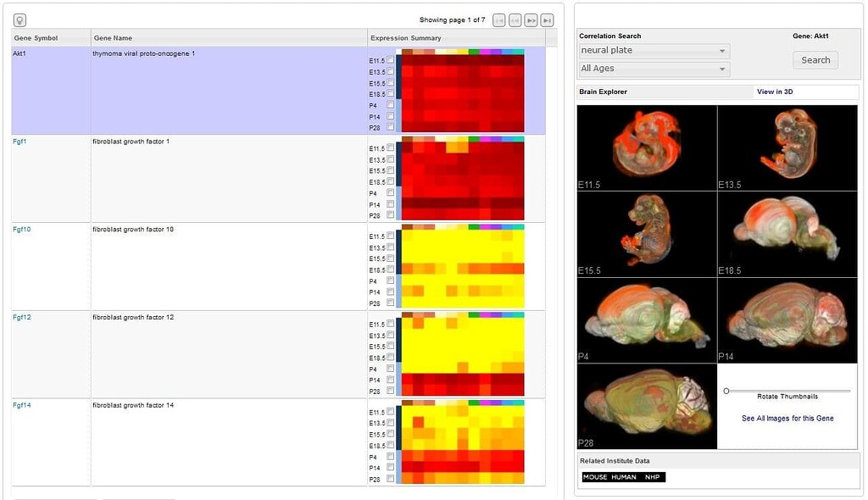Sort by the Gene Symbol column header
The image size is (868, 500).
35,38
